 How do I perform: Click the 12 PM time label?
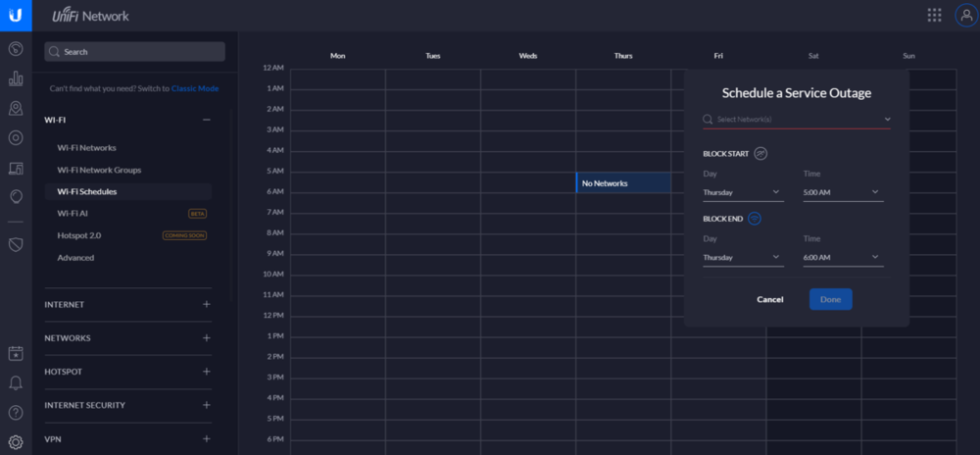273,316
